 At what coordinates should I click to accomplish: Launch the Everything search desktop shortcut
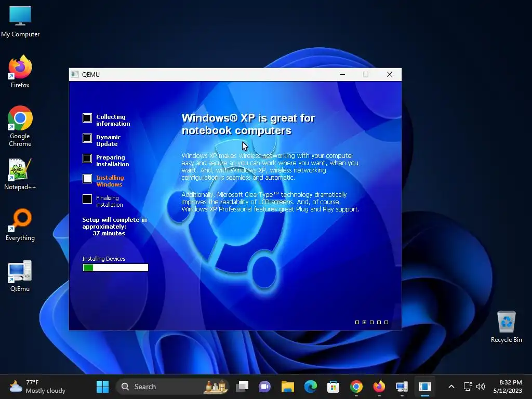tap(20, 224)
